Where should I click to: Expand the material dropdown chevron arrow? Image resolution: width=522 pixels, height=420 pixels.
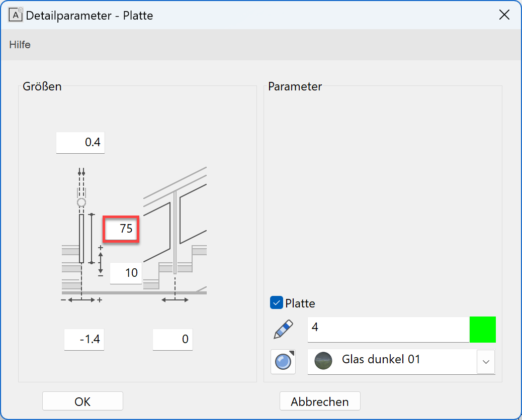(x=486, y=362)
